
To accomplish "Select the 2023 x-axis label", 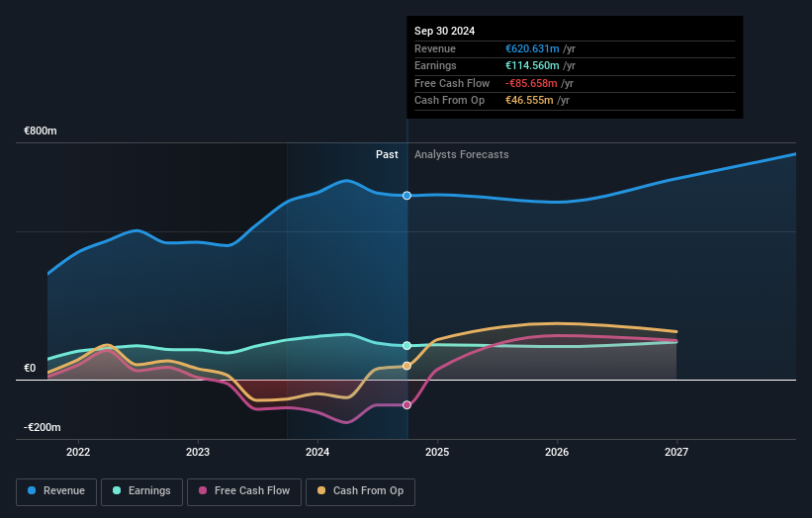I will 198,453.
